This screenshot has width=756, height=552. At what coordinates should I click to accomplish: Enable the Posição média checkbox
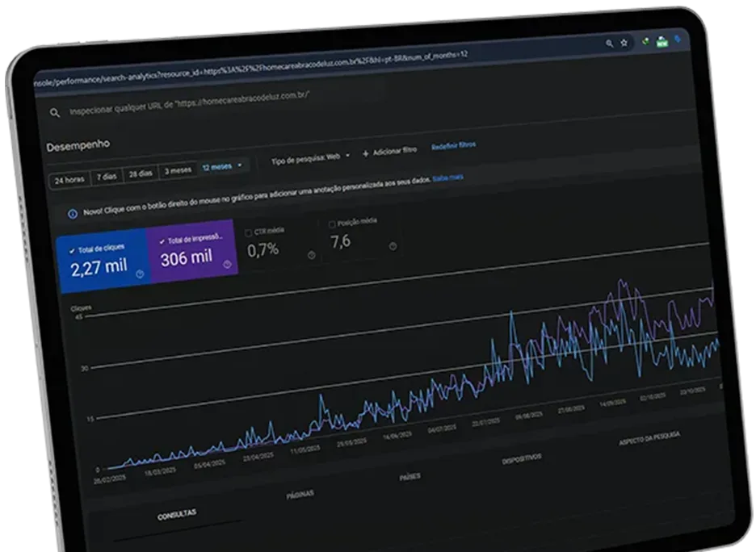click(332, 224)
